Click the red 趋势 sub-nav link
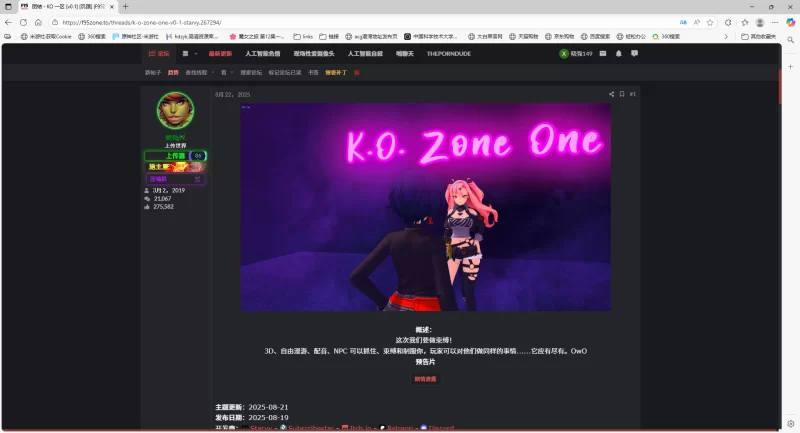The height and width of the screenshot is (433, 800). click(173, 73)
